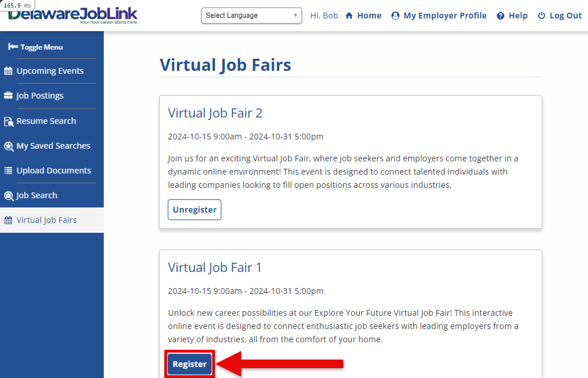Click the house icon next to Home
This screenshot has width=588, height=378.
[x=349, y=16]
